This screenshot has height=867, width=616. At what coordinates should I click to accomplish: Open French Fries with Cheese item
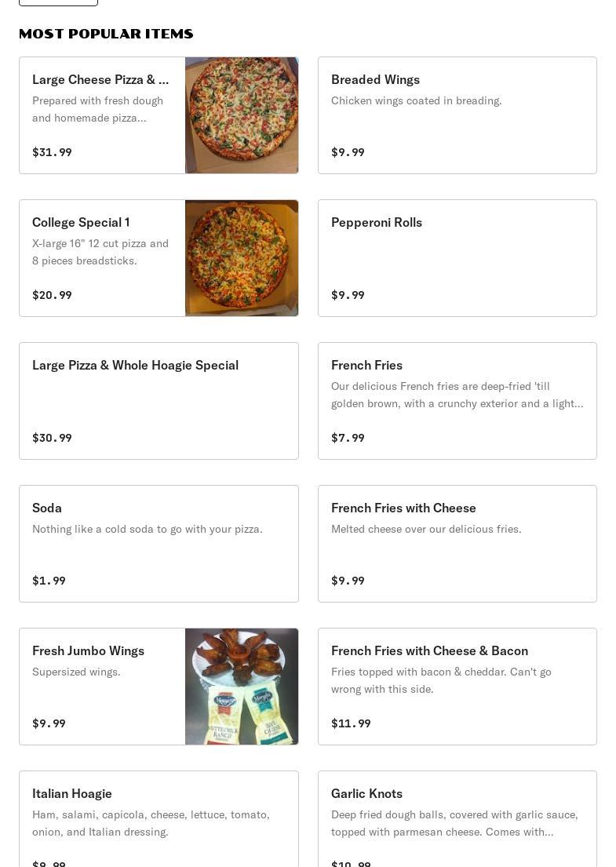[403, 508]
